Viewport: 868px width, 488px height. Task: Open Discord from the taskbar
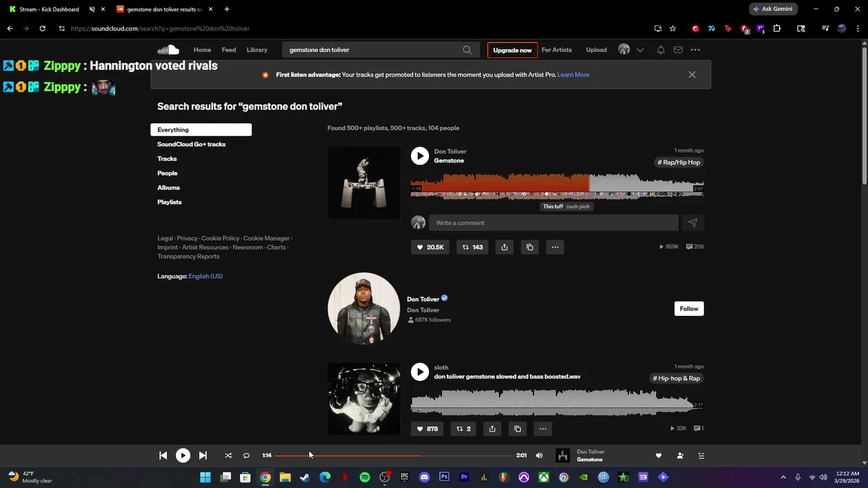click(425, 477)
